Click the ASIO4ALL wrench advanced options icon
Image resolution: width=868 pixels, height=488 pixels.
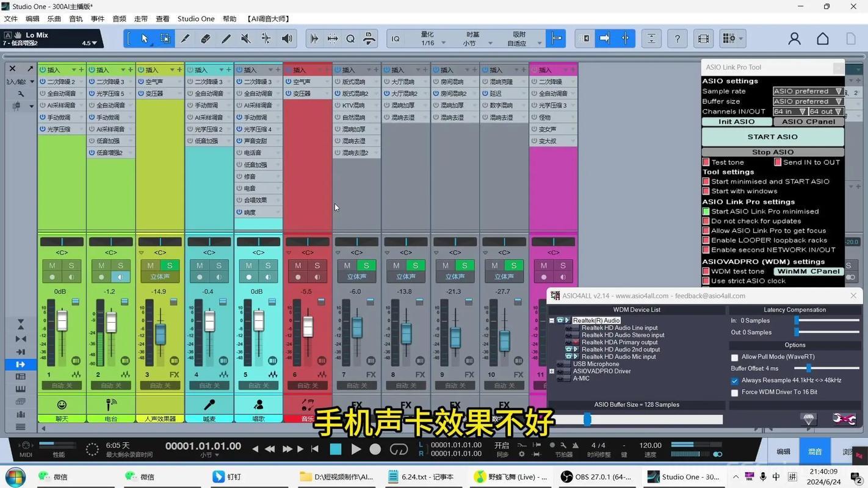[845, 418]
